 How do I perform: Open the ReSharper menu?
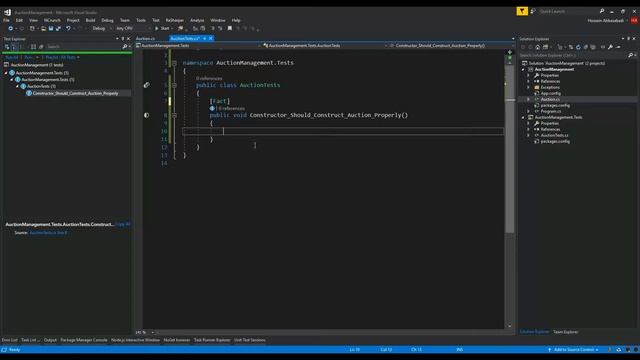click(175, 20)
